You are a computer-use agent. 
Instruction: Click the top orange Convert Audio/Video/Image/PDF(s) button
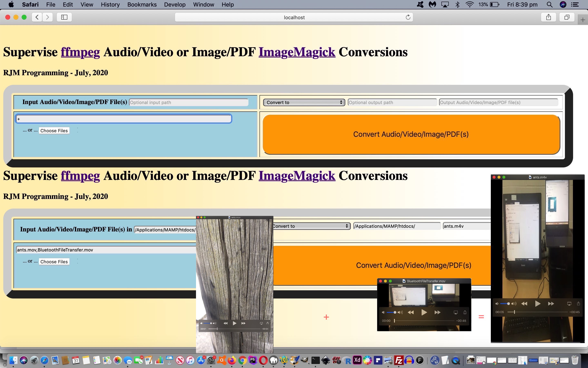pos(411,134)
